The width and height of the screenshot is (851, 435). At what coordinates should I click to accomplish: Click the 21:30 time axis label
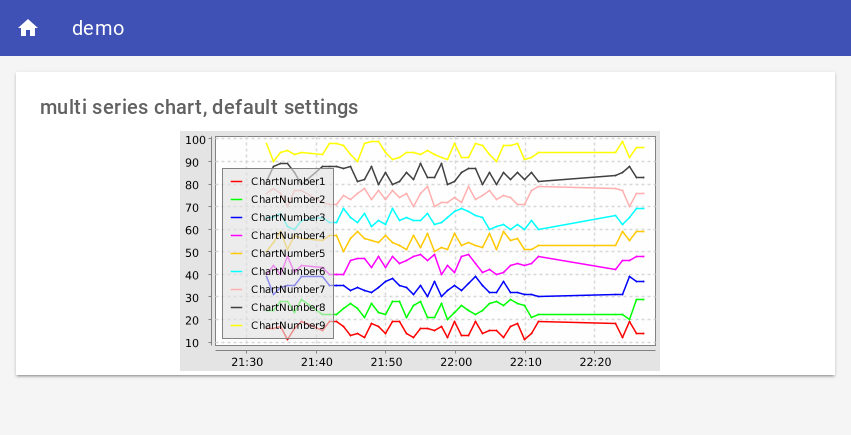(x=247, y=362)
